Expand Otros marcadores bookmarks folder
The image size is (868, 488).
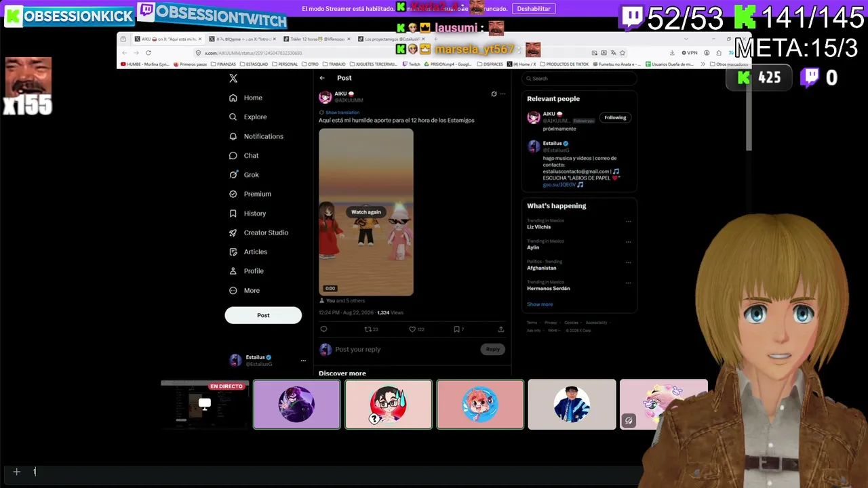pyautogui.click(x=728, y=64)
